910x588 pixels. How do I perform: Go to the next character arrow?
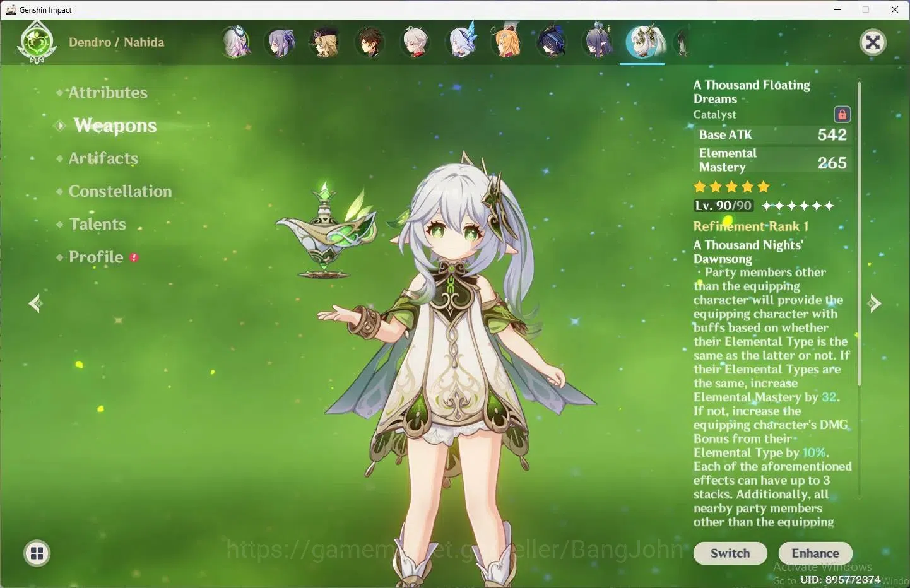(874, 303)
